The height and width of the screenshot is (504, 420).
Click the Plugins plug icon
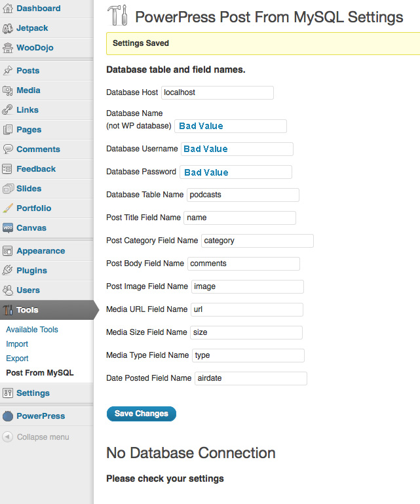tap(8, 271)
